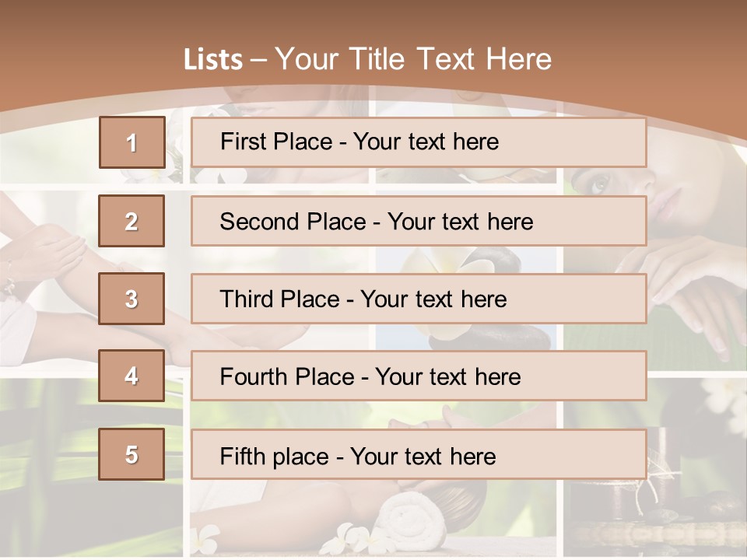Select the number 4 box
Image resolution: width=747 pixels, height=560 pixels.
pos(132,376)
